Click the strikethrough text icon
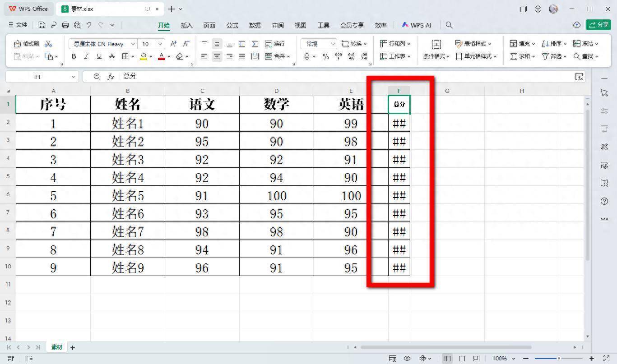 point(112,56)
